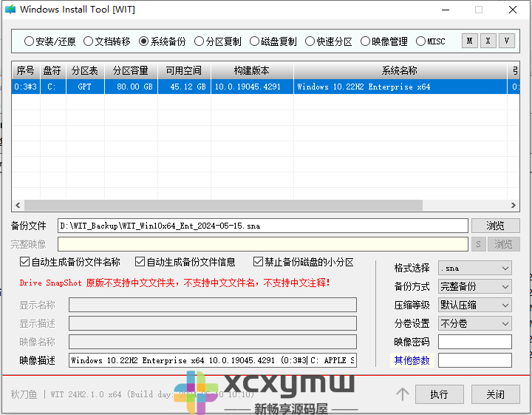Click the GPT partition table cell
The height and width of the screenshot is (415, 532).
point(85,87)
